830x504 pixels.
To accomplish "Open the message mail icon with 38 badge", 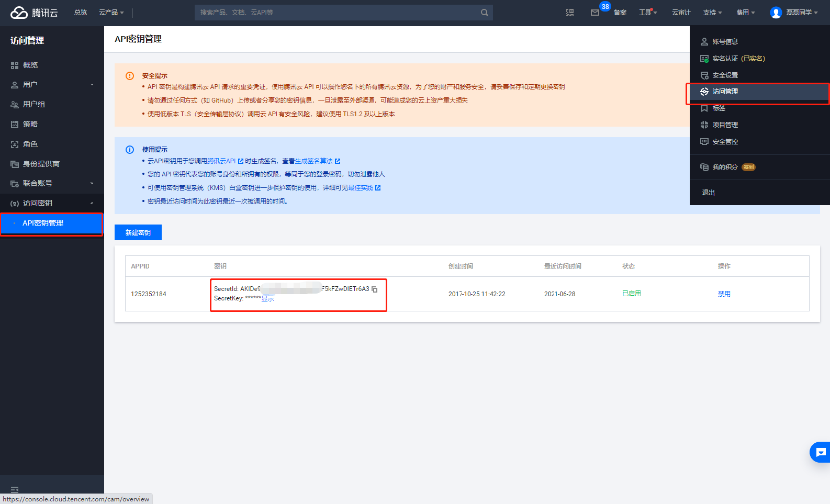I will click(595, 13).
